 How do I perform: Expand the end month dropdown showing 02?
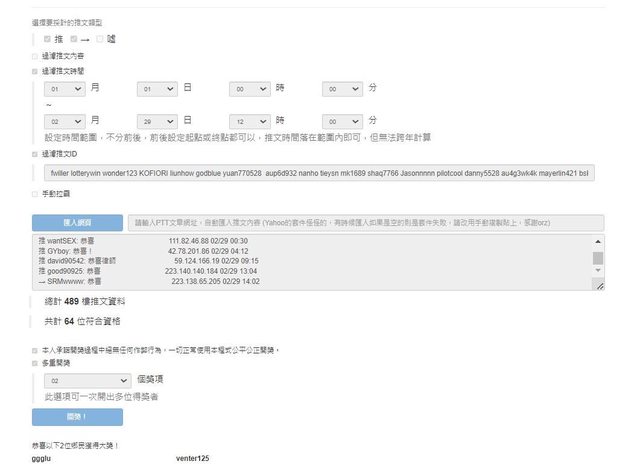64,120
